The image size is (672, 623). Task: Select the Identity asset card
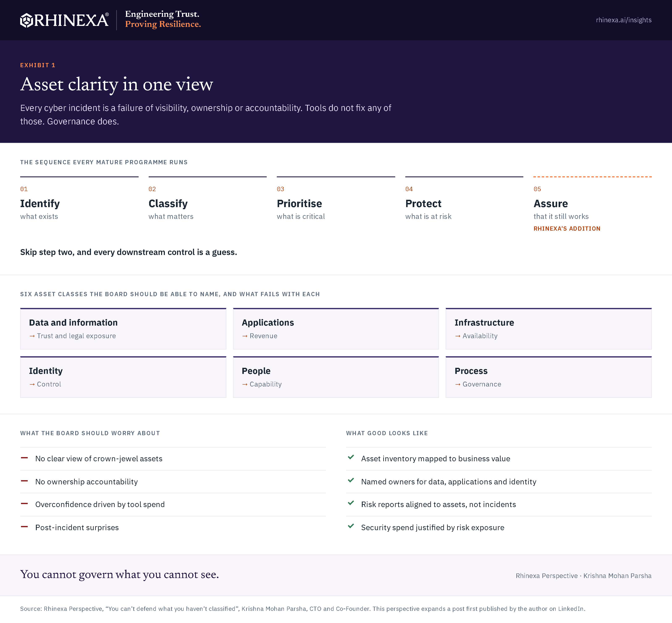click(x=123, y=377)
